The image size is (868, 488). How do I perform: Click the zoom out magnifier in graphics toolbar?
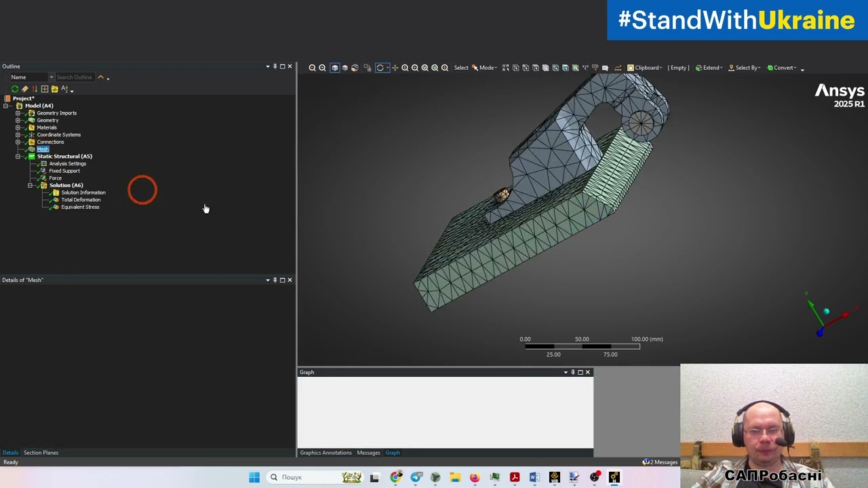[x=322, y=68]
